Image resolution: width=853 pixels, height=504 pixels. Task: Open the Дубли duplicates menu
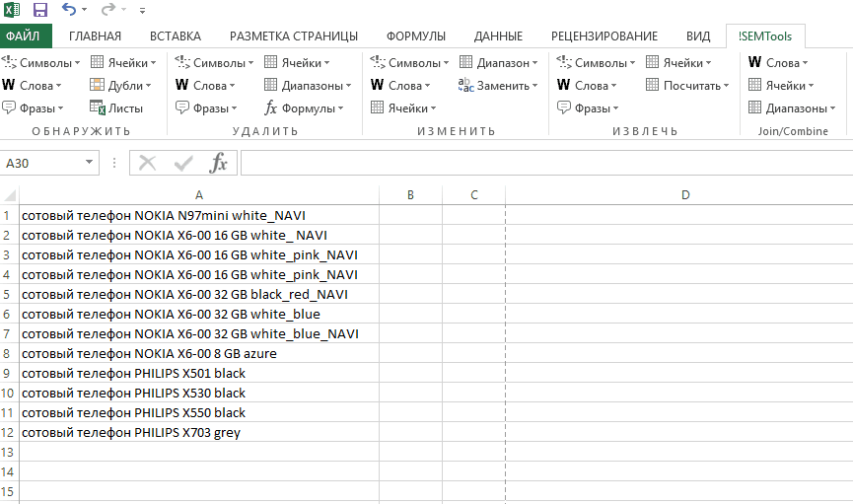[120, 86]
